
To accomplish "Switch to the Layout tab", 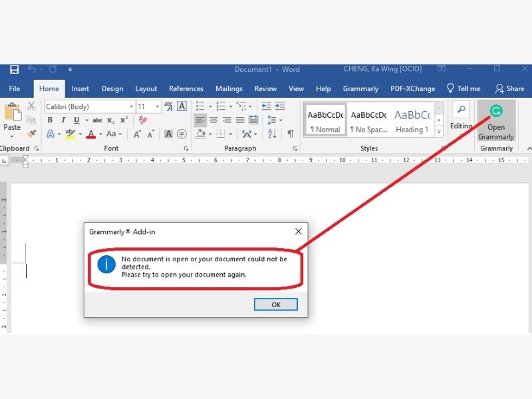I will pyautogui.click(x=146, y=88).
